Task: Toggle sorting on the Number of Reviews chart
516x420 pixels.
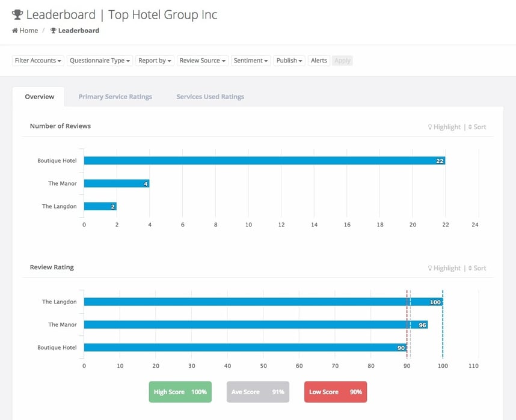Action: tap(478, 127)
